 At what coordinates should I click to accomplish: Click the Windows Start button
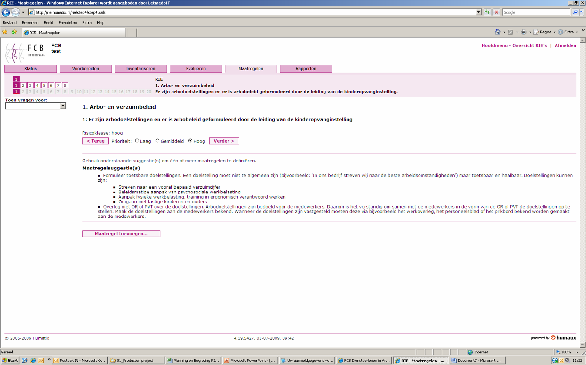coord(10,361)
